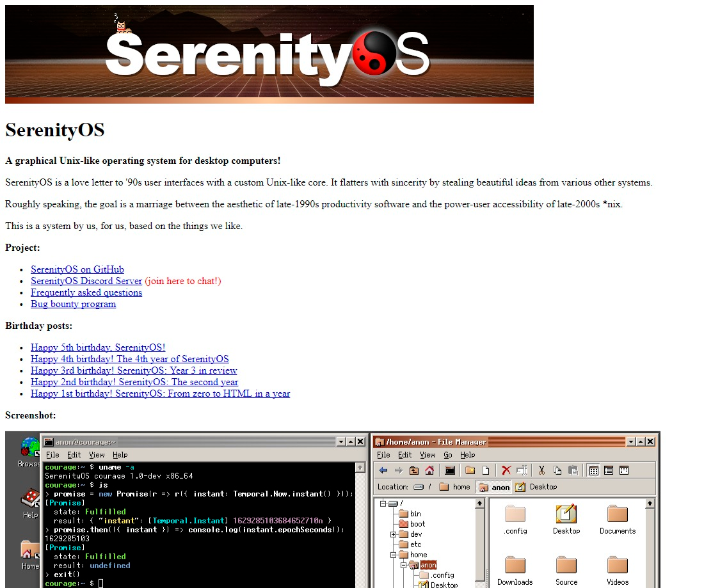Switch File Manager to columns view

624,470
